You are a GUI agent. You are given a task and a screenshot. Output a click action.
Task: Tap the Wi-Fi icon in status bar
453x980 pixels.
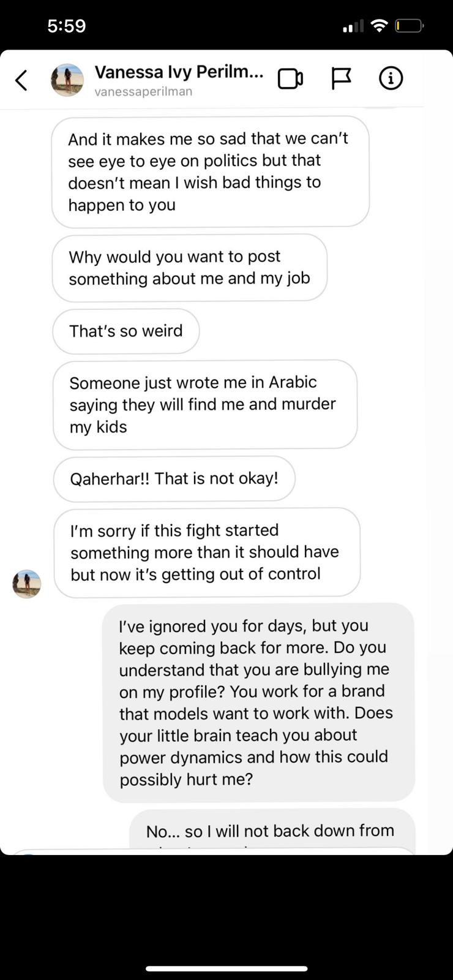coord(380,26)
